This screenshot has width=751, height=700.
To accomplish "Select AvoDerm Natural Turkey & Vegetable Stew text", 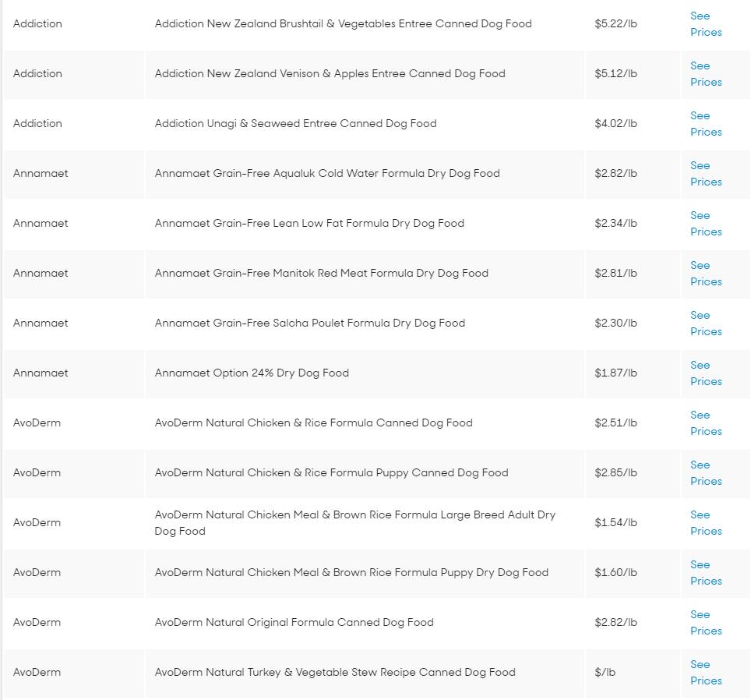I will [x=335, y=672].
